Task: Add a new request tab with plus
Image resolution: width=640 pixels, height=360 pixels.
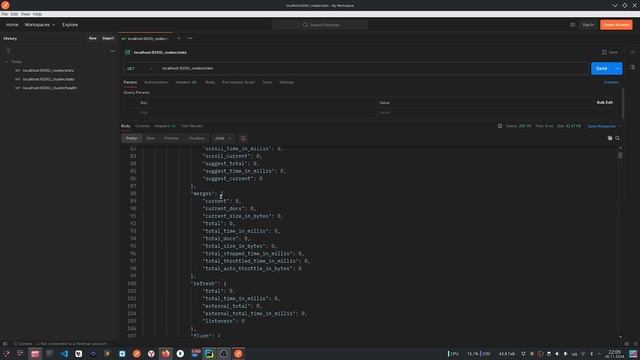Action: click(178, 38)
